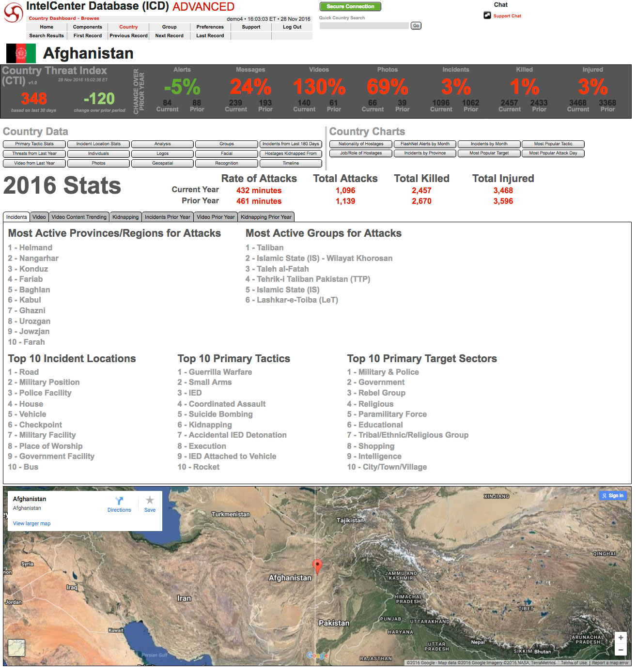Go to Previous Record
The image size is (637, 672).
[128, 36]
